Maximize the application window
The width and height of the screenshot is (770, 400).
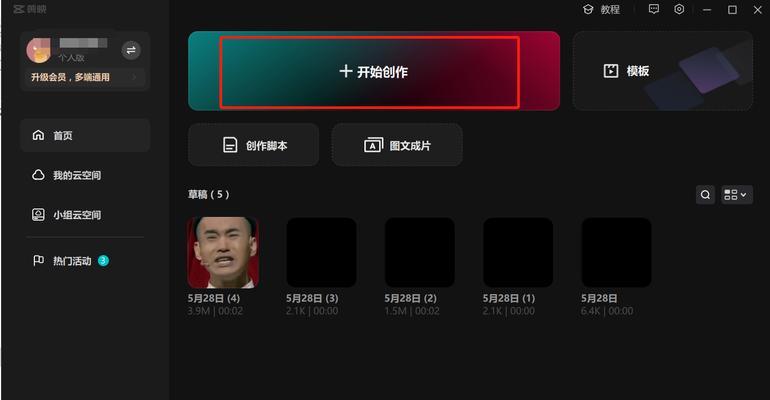pos(732,10)
